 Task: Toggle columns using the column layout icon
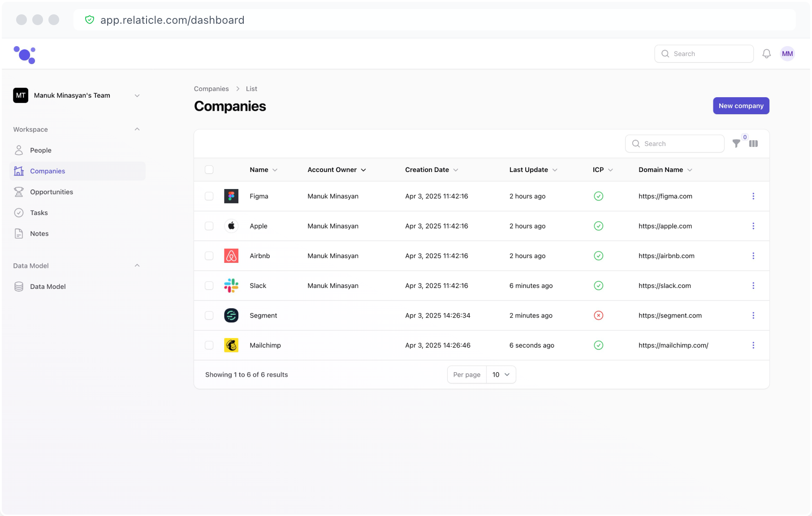pyautogui.click(x=753, y=144)
